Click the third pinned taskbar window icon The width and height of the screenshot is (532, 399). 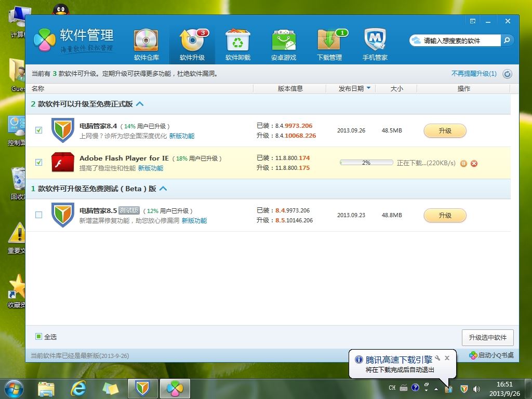pyautogui.click(x=111, y=389)
